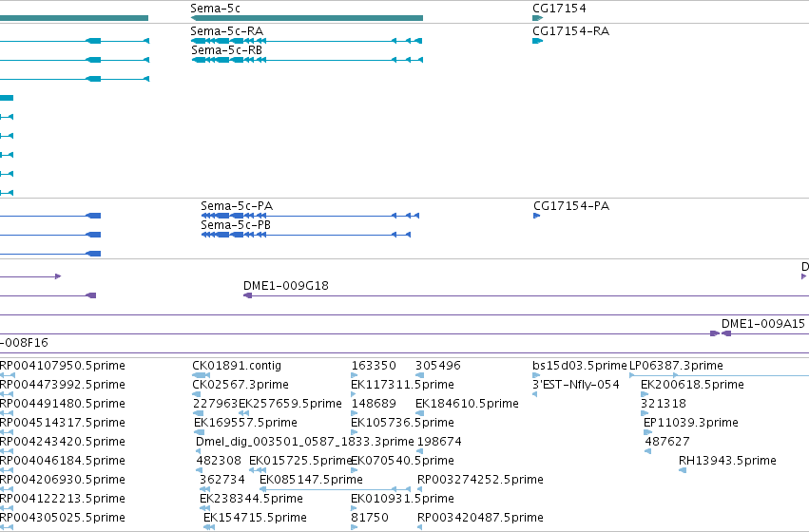The width and height of the screenshot is (809, 532).
Task: Select EST RP004305025.5prime
Action: (x=63, y=518)
